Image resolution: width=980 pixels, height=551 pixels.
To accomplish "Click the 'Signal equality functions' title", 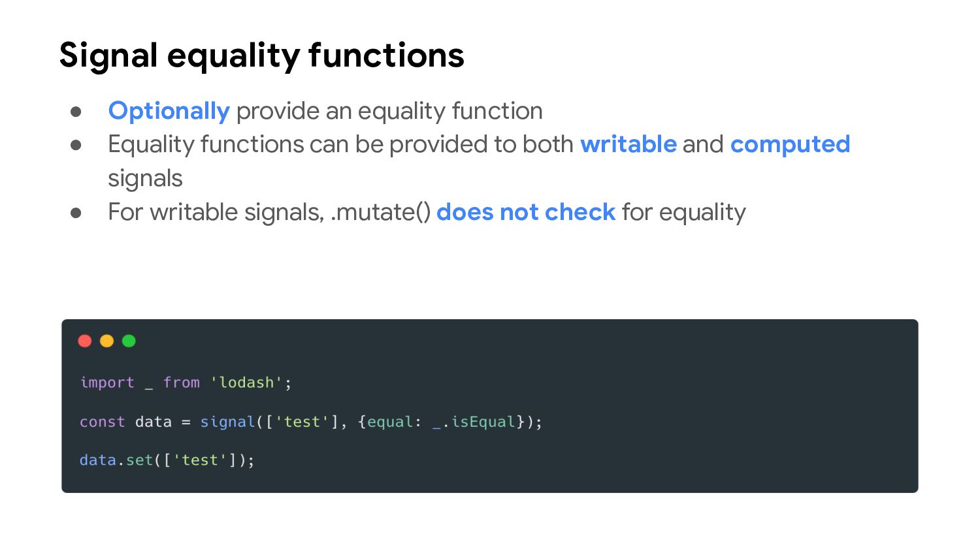I will click(261, 55).
